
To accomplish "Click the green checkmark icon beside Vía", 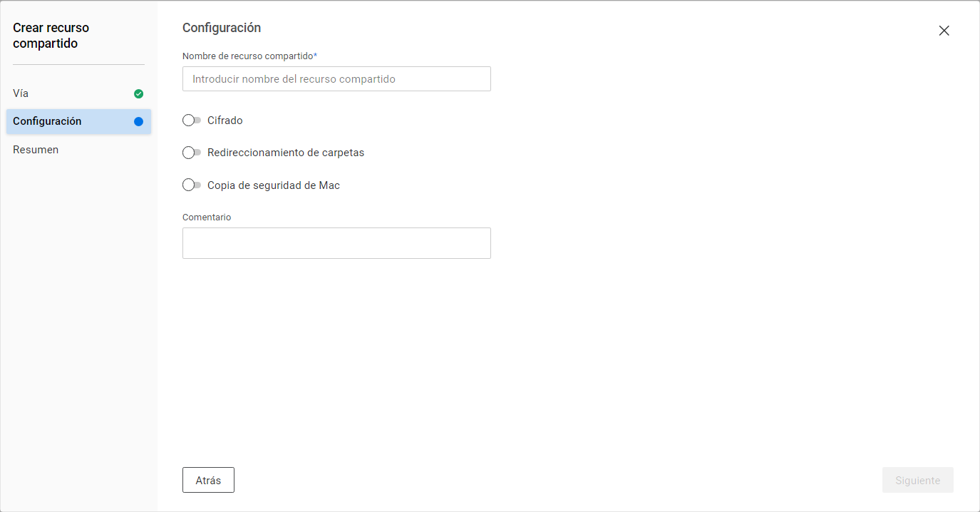I will tap(138, 93).
